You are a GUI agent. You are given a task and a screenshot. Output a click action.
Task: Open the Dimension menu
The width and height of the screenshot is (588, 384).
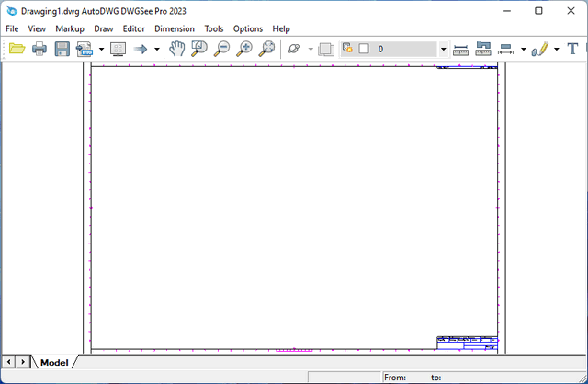tap(175, 28)
